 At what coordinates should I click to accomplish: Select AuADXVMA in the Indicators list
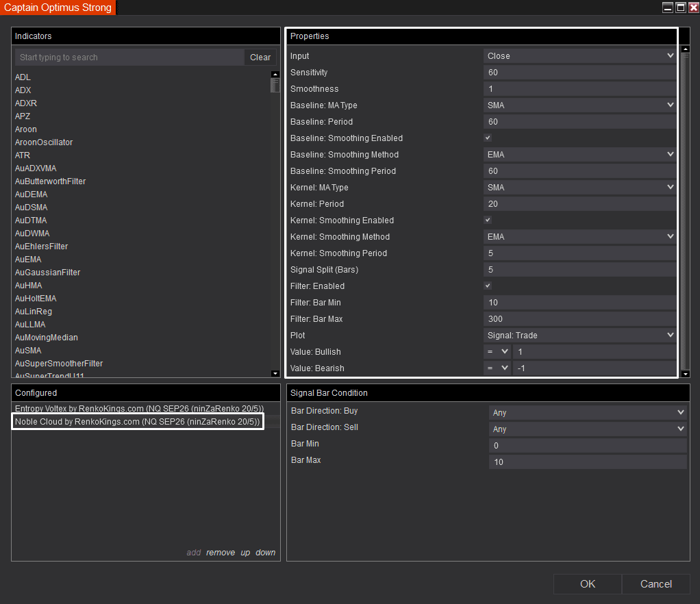[36, 168]
